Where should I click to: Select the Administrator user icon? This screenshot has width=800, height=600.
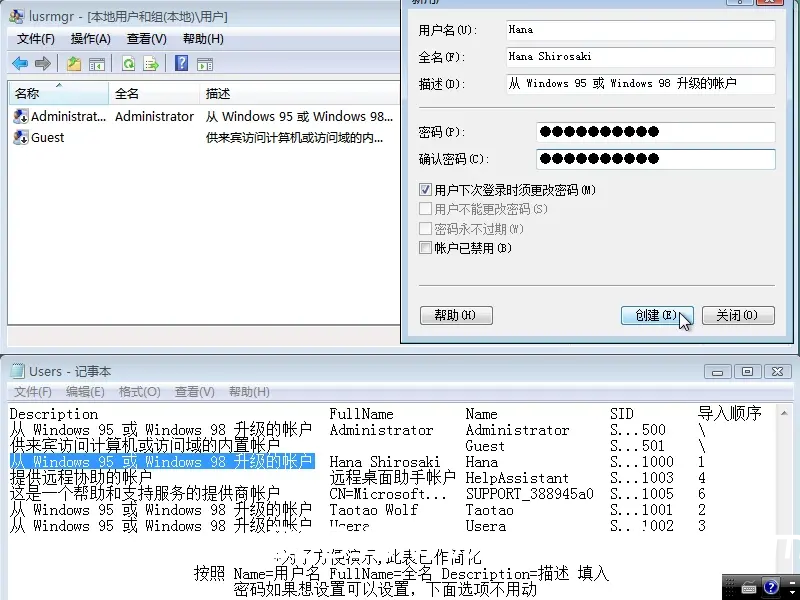(20, 116)
